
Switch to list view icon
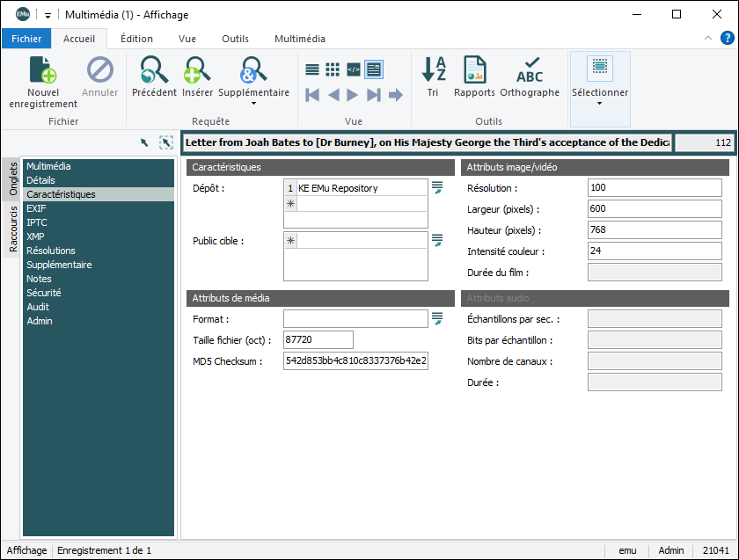[312, 69]
